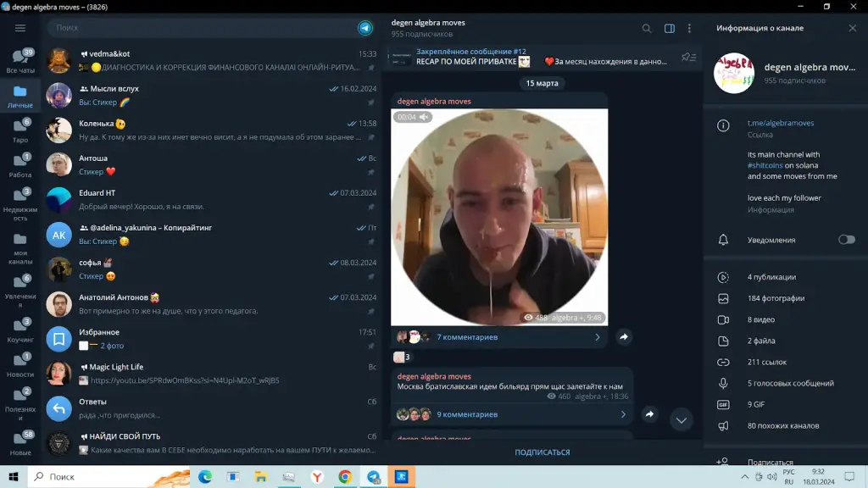This screenshot has width=868, height=488.
Task: Open the Мысли вслух group chat
Action: tap(211, 95)
